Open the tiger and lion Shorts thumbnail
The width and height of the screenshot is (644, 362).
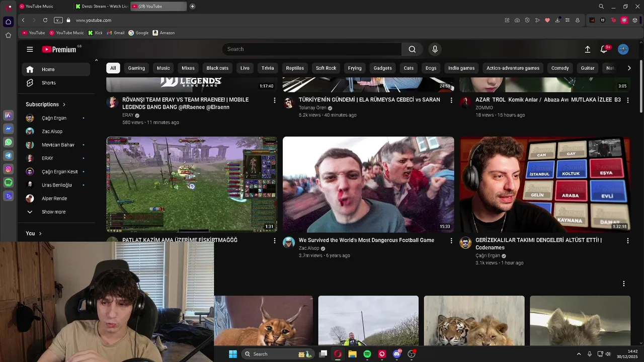(x=474, y=321)
